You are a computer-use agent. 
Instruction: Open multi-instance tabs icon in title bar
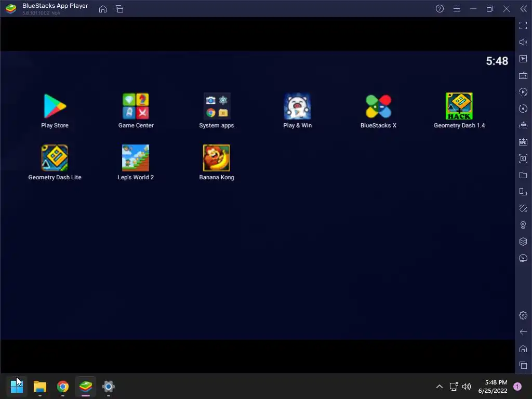(x=119, y=9)
